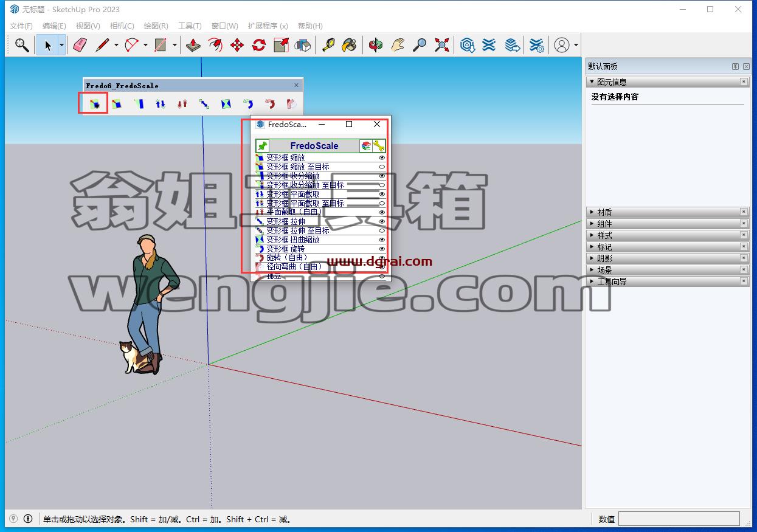Collapse the 图元信息 panel
This screenshot has width=757, height=532.
coord(592,82)
